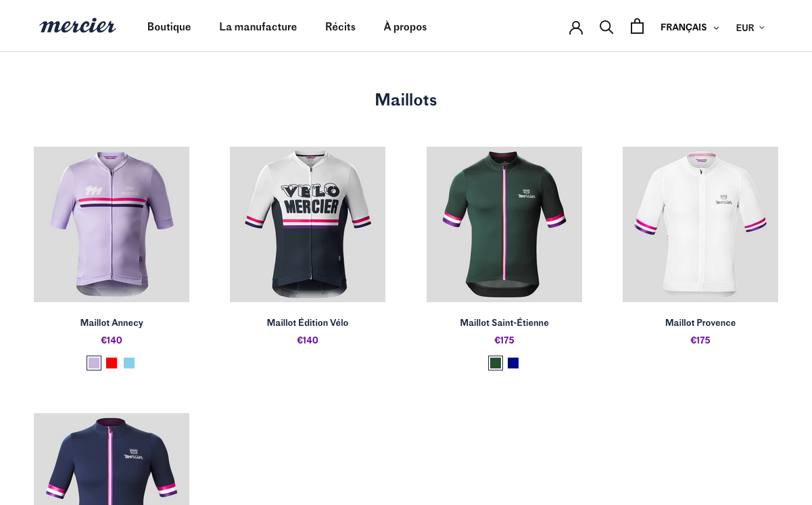The width and height of the screenshot is (812, 505).
Task: Open the green Saint-Étienne jersey photo
Action: click(x=504, y=224)
